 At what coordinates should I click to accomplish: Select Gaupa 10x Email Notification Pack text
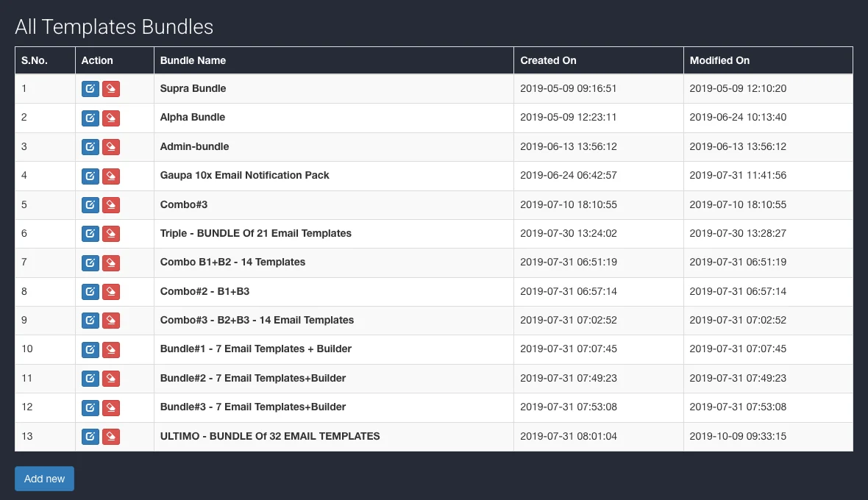(245, 175)
